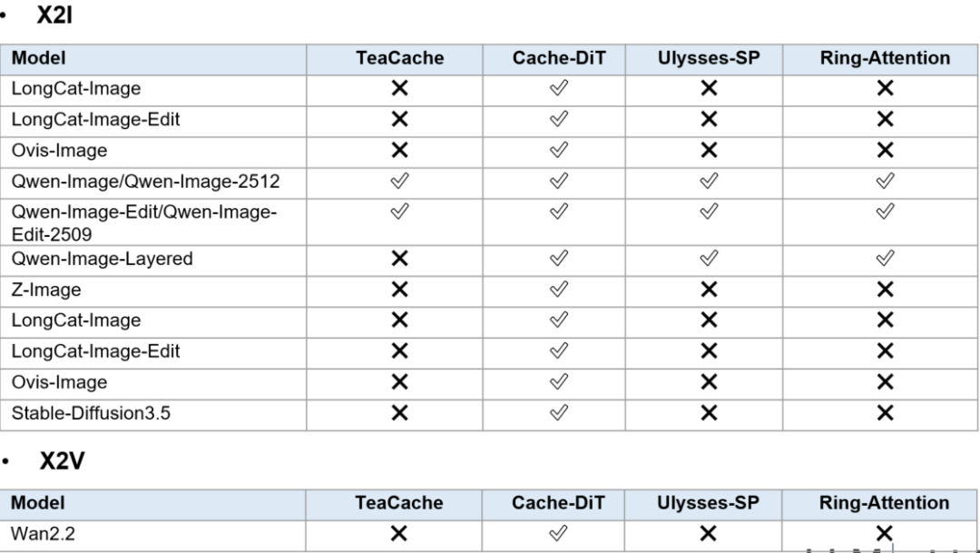Viewport: 980px width, 553px height.
Task: Click the Ring-Attention checkmark in Qwen-Image-Layered row
Action: pyautogui.click(x=885, y=258)
